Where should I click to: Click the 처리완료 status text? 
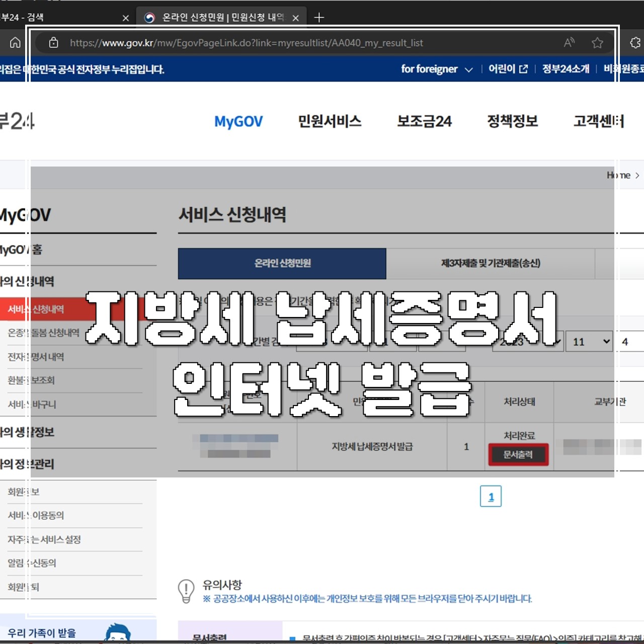[x=519, y=436]
